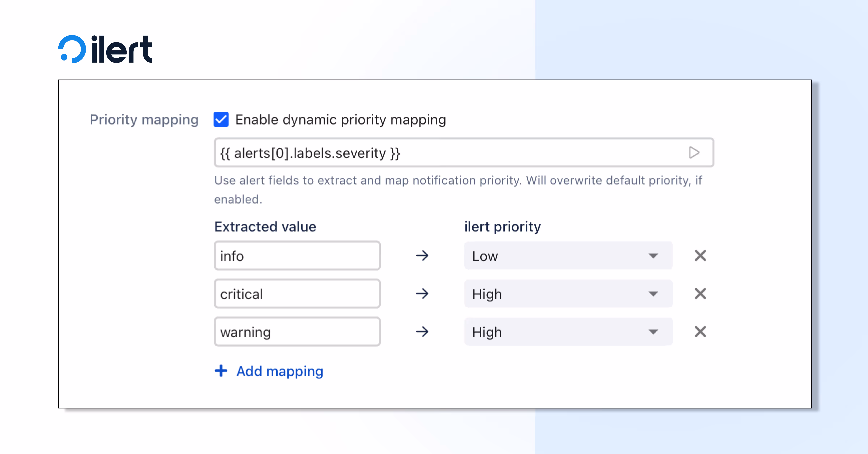Click arrow icon next to info value
Screen dimensions: 868x454
[x=422, y=256]
